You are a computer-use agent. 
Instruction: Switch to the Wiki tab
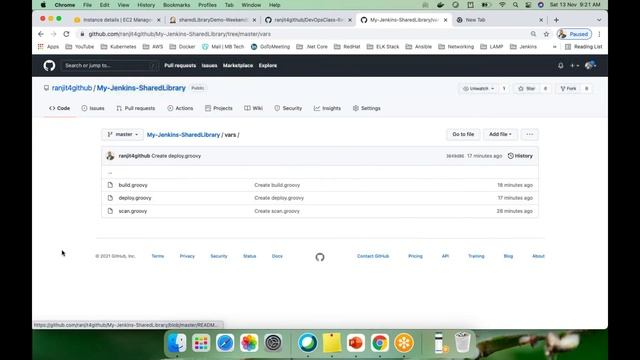(253, 108)
